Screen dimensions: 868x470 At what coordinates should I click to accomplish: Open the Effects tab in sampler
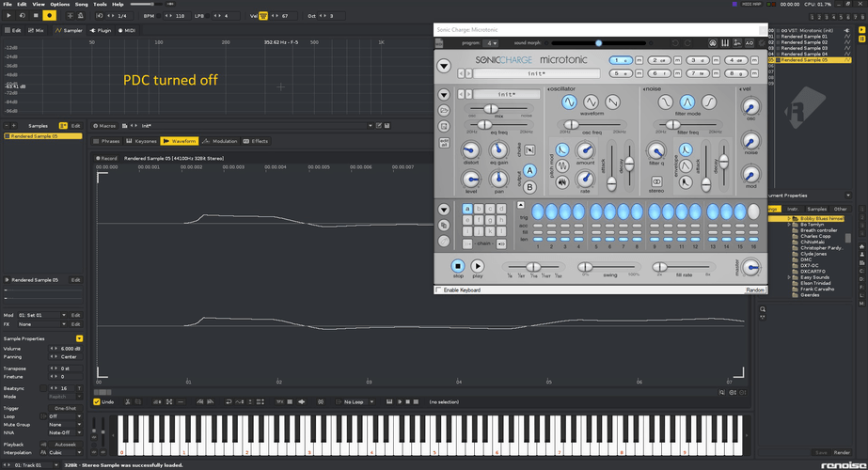tap(256, 141)
